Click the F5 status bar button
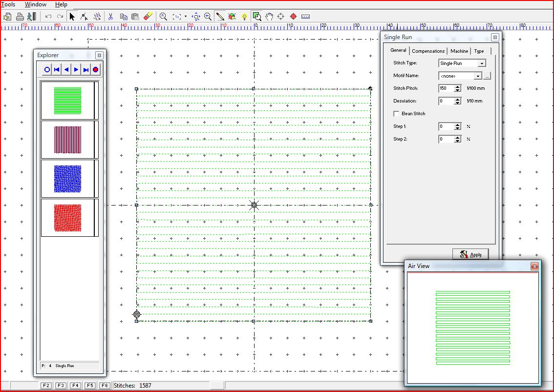This screenshot has height=392, width=554. click(x=90, y=386)
